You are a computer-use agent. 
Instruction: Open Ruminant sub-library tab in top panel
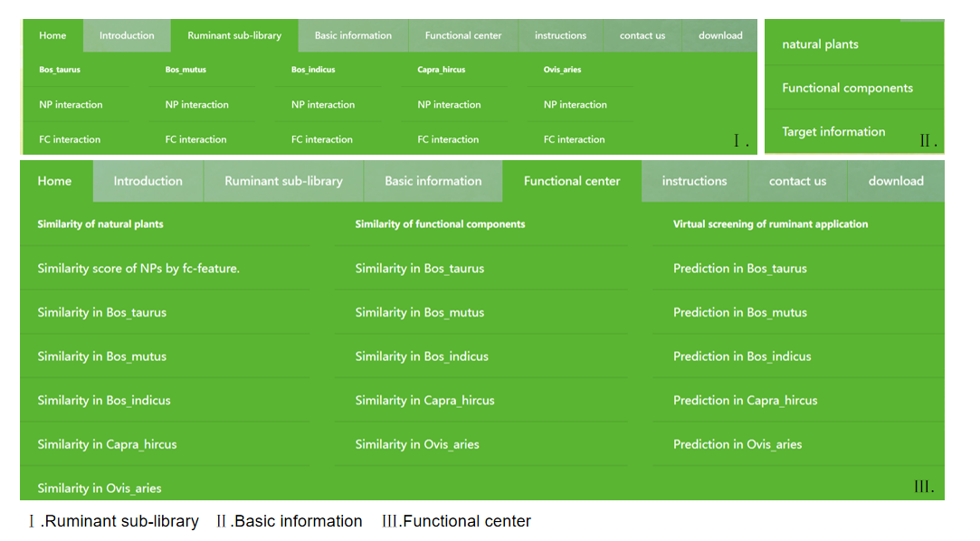tap(234, 35)
